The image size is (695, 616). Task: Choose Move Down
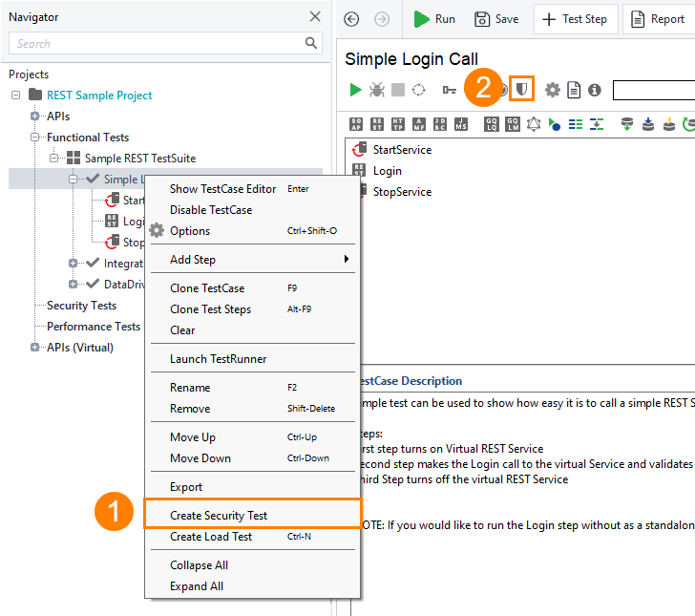(253, 458)
